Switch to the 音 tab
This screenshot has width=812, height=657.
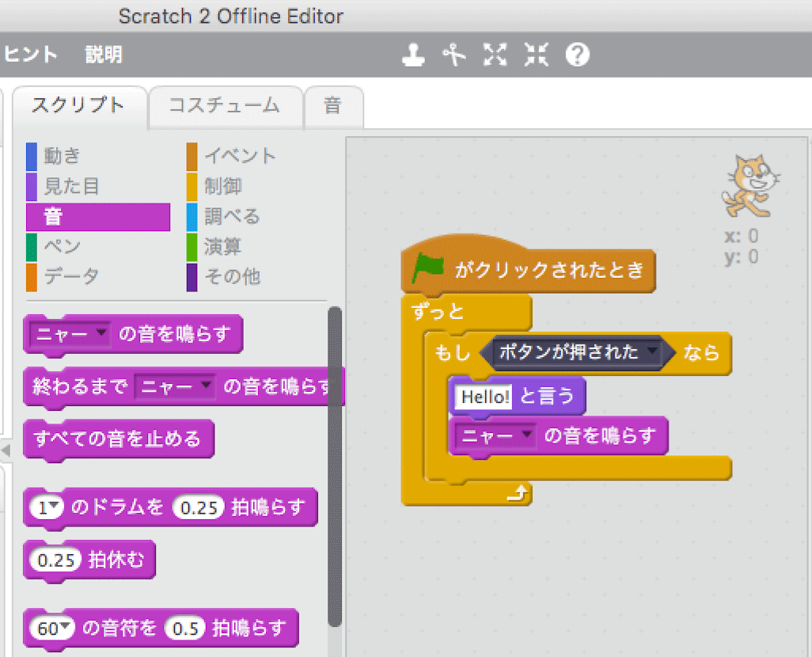click(x=332, y=106)
